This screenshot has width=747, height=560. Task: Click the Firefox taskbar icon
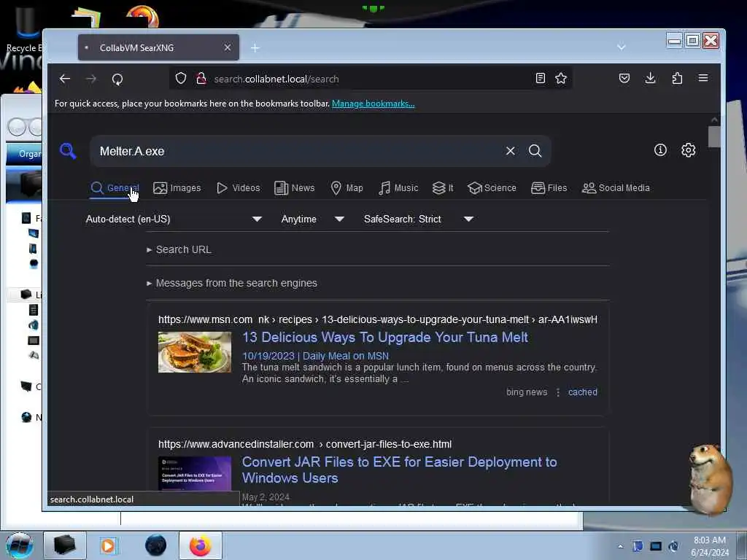(201, 545)
